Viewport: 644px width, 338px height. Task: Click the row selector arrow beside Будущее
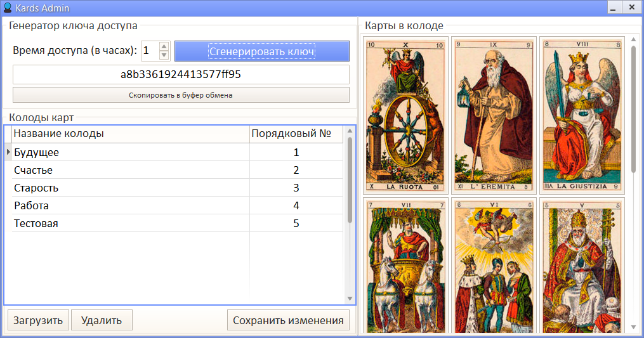coord(8,152)
